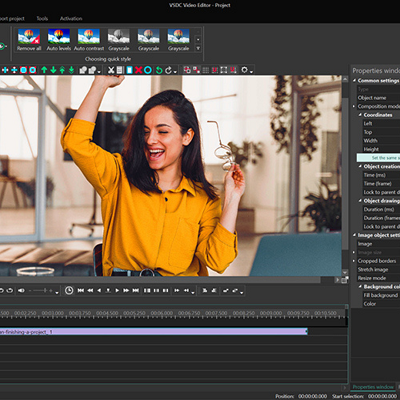
Task: Click the highlighted Set the same size button
Action: pyautogui.click(x=378, y=158)
